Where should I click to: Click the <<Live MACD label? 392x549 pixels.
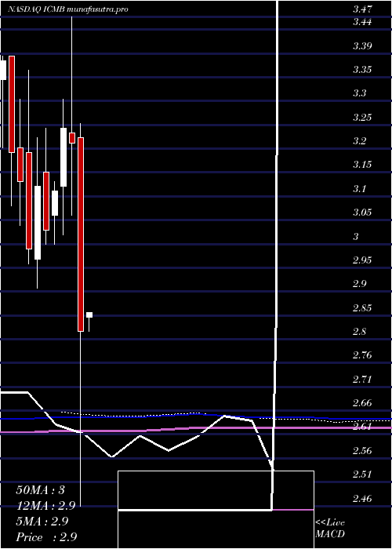pos(330,529)
